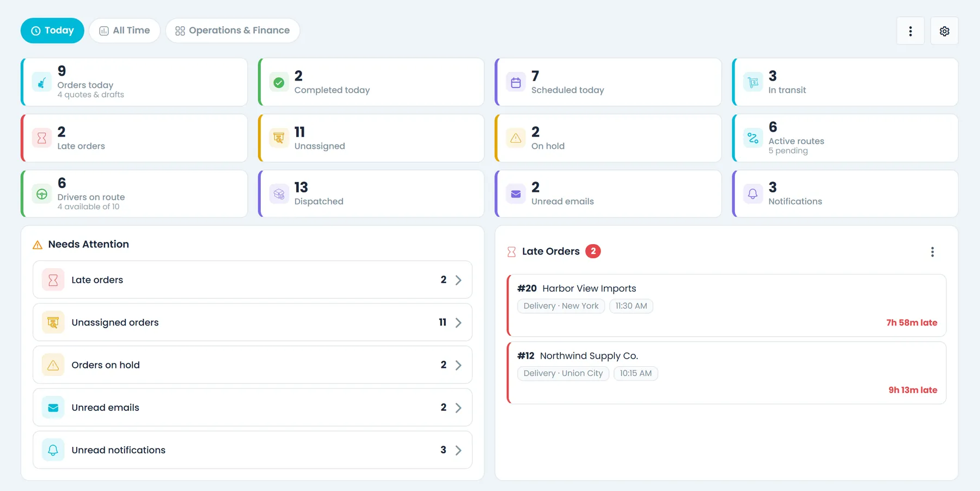Click the Scheduled today calendar icon
The width and height of the screenshot is (980, 491).
point(516,82)
